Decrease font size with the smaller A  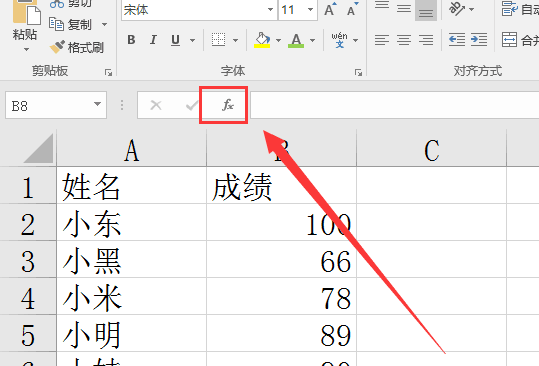point(352,10)
